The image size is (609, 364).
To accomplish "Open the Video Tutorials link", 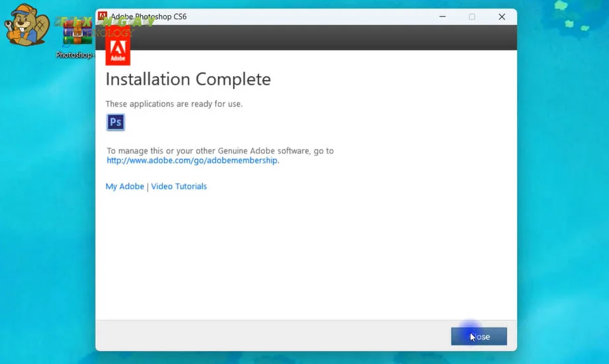I will coord(179,187).
